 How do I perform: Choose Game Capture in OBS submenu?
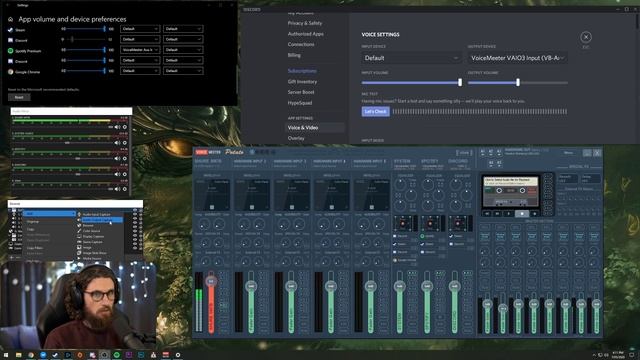(93, 242)
